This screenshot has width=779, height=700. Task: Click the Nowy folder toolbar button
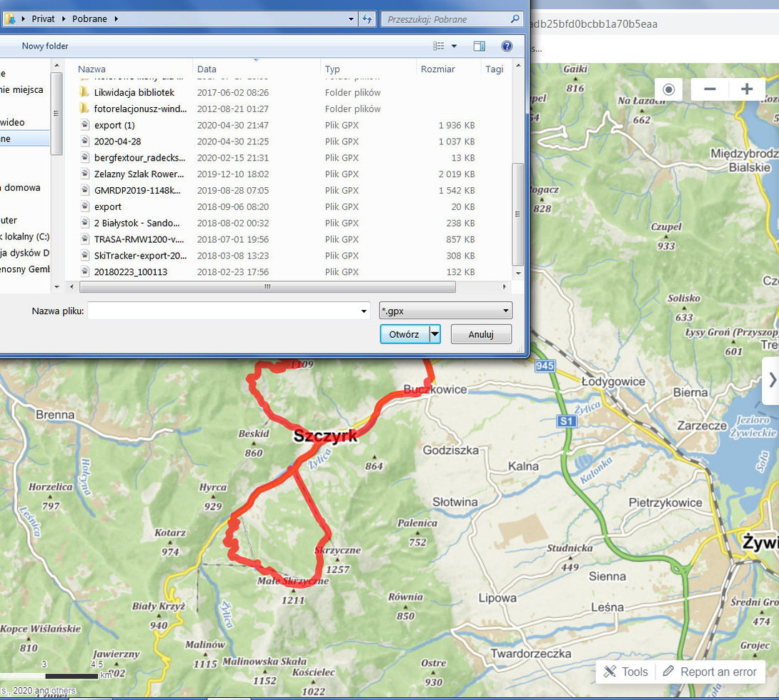[45, 46]
